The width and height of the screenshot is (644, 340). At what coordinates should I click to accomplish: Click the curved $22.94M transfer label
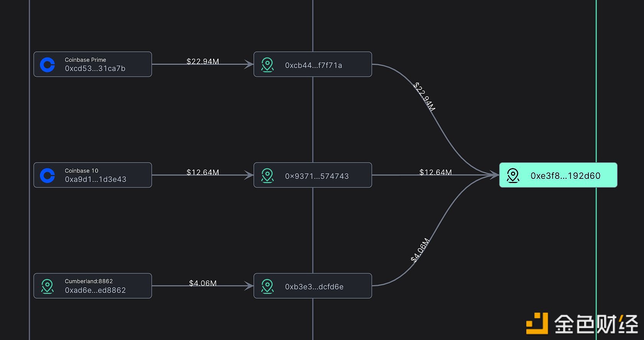click(424, 97)
